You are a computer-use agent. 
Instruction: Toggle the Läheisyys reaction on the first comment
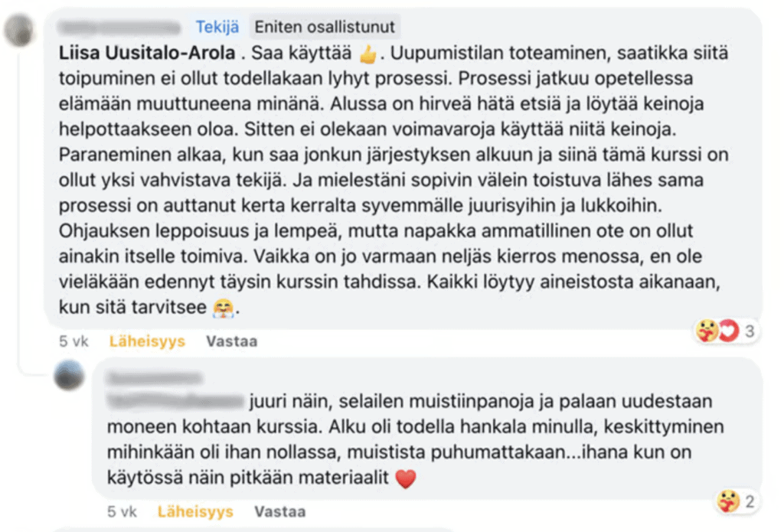[147, 341]
